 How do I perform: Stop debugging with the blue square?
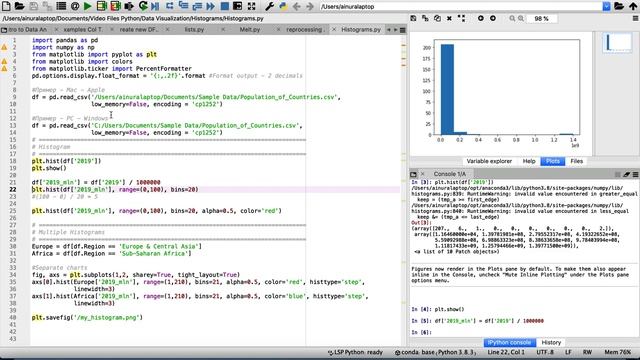[x=224, y=6]
